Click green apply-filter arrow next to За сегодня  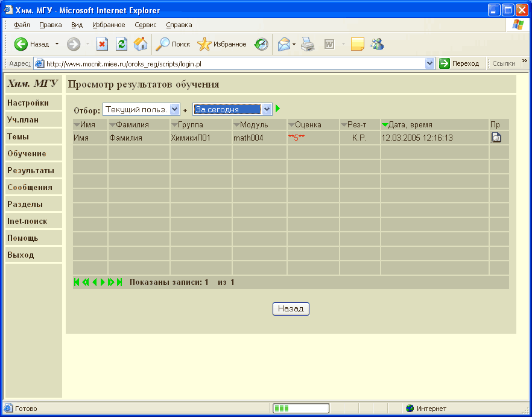[x=278, y=109]
